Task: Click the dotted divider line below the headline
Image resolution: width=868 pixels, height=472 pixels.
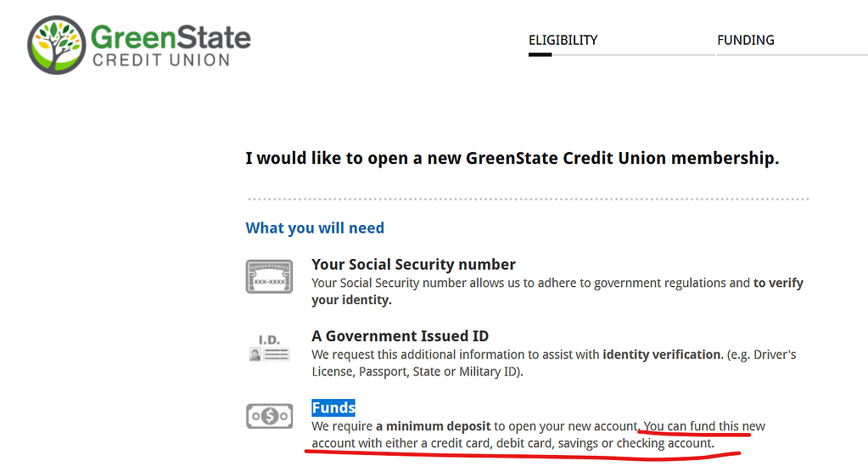Action: pyautogui.click(x=527, y=199)
